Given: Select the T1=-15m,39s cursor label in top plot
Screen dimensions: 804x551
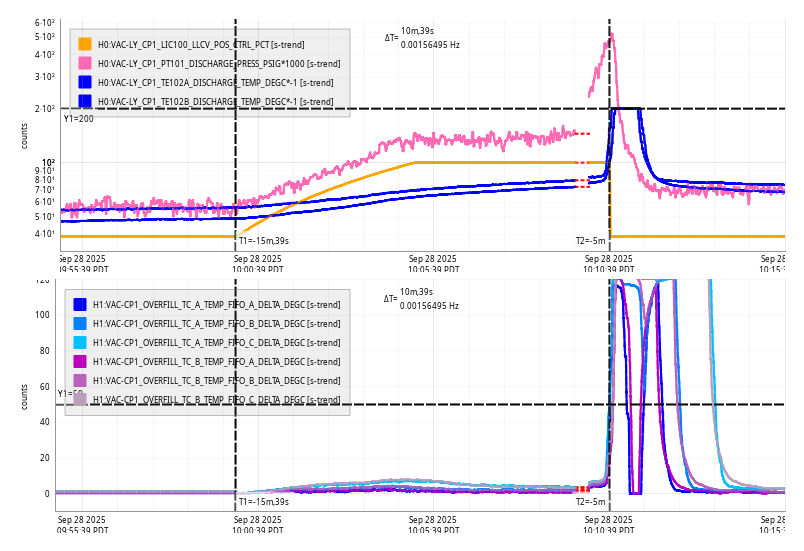Looking at the screenshot, I should (x=264, y=241).
